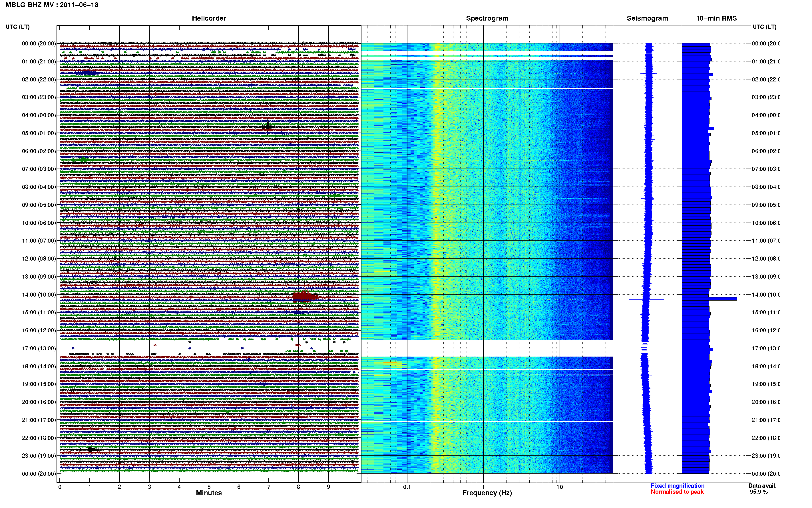812x508 pixels.
Task: Click the left '17:00 (13:00)' time label
Action: click(39, 348)
